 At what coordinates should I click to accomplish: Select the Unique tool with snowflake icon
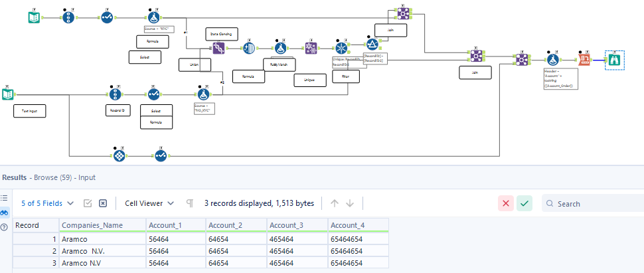click(x=341, y=48)
